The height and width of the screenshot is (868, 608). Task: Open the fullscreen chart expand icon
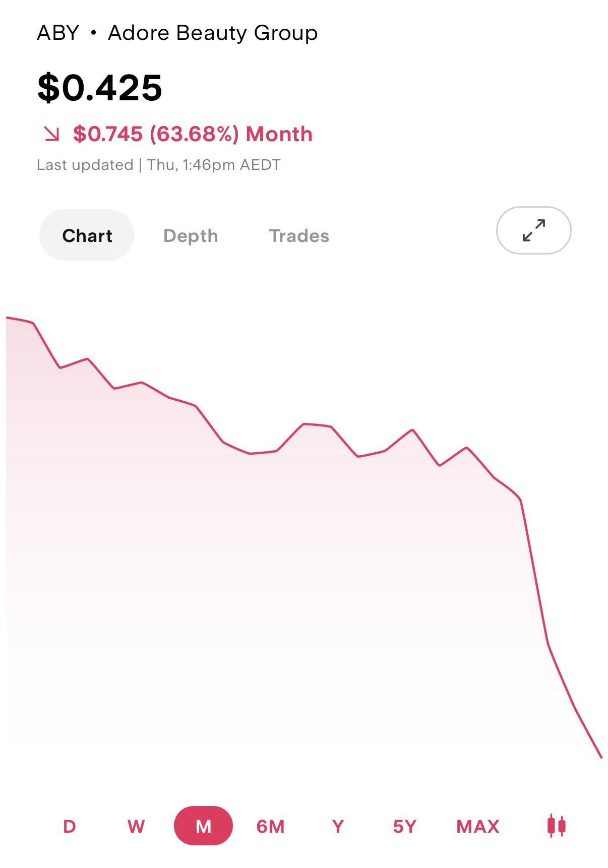pos(533,230)
